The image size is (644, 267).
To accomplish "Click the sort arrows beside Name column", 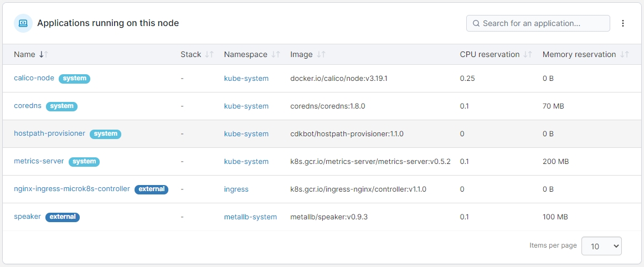I will click(43, 54).
